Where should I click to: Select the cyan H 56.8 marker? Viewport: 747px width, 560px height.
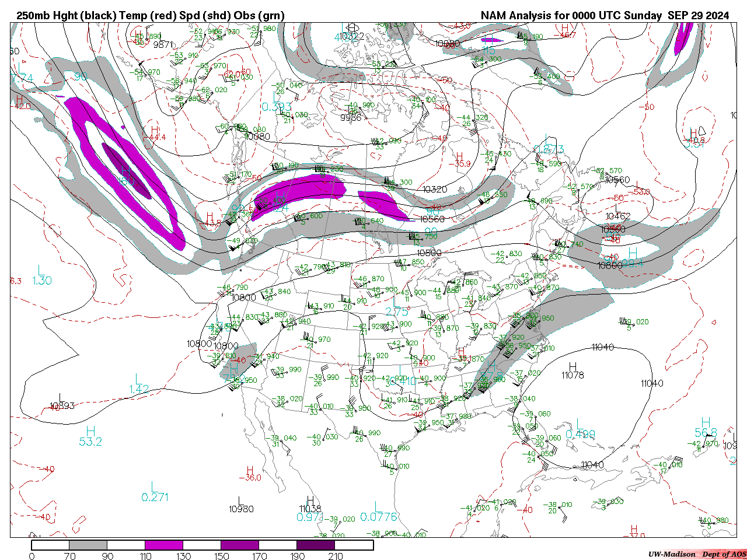706,428
